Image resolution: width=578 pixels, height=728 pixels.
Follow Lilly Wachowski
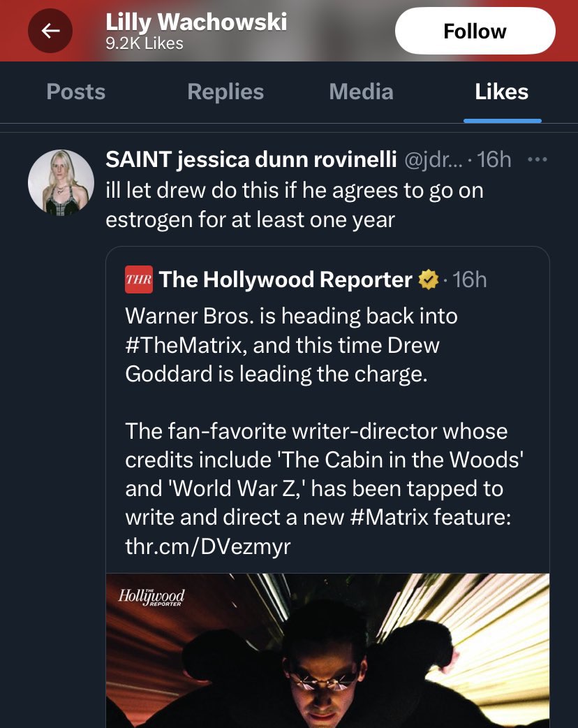(x=475, y=31)
